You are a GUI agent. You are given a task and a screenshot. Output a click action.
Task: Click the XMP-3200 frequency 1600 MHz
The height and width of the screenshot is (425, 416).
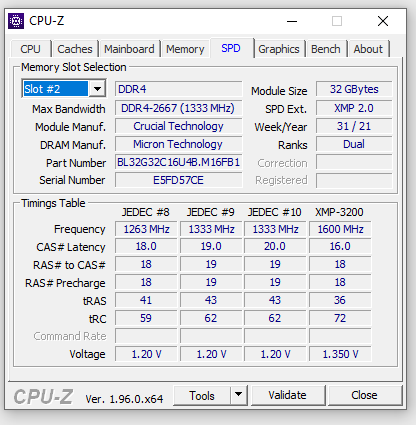(340, 229)
